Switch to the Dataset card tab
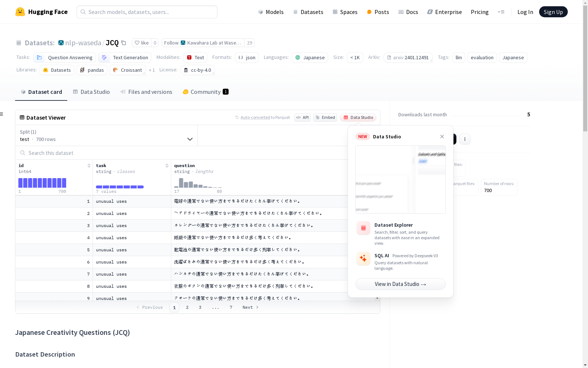Screen dimensions: 588x368 41,92
